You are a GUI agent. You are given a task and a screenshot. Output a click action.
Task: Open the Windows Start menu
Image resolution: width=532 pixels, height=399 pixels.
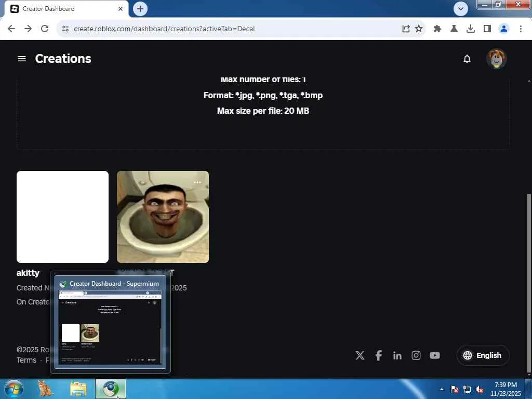[14, 389]
